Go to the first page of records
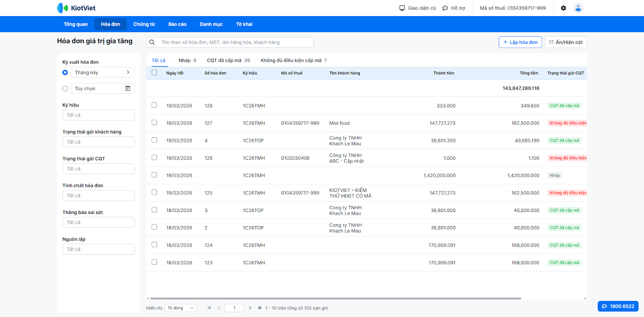The width and height of the screenshot is (644, 317). point(209,308)
